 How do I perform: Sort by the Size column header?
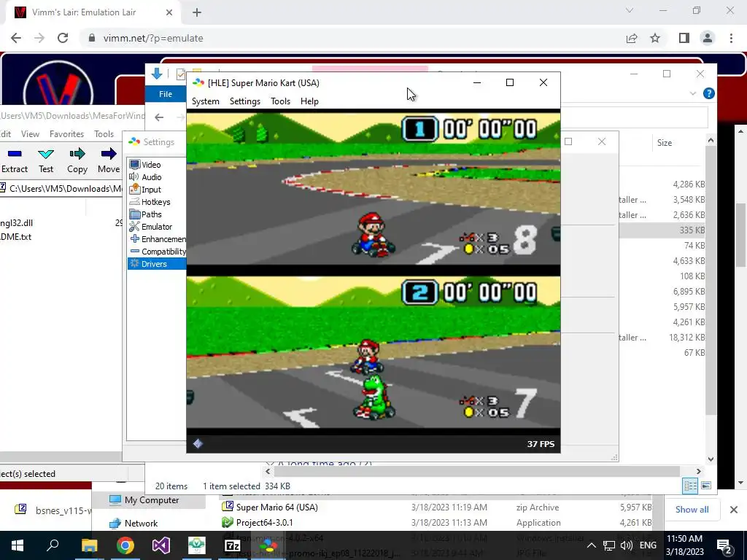pos(665,142)
